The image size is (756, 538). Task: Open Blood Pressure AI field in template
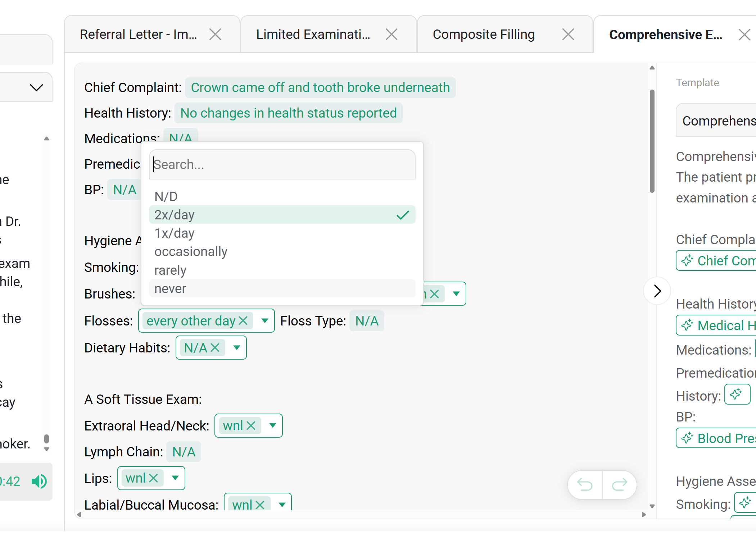coord(716,438)
